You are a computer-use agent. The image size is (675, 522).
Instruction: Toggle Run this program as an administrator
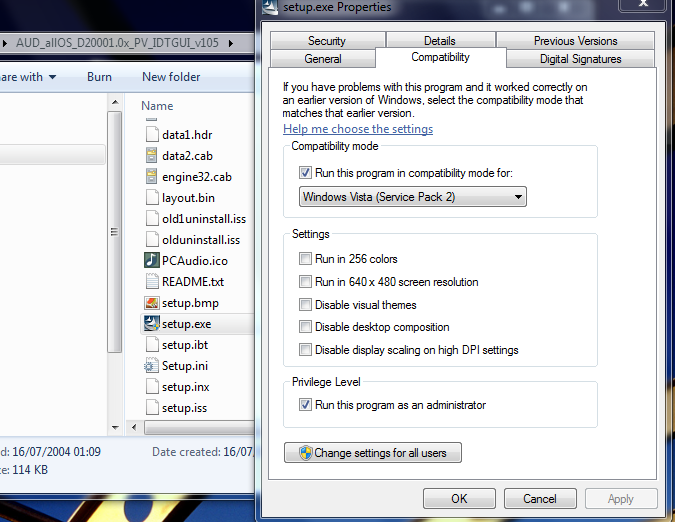[x=305, y=405]
